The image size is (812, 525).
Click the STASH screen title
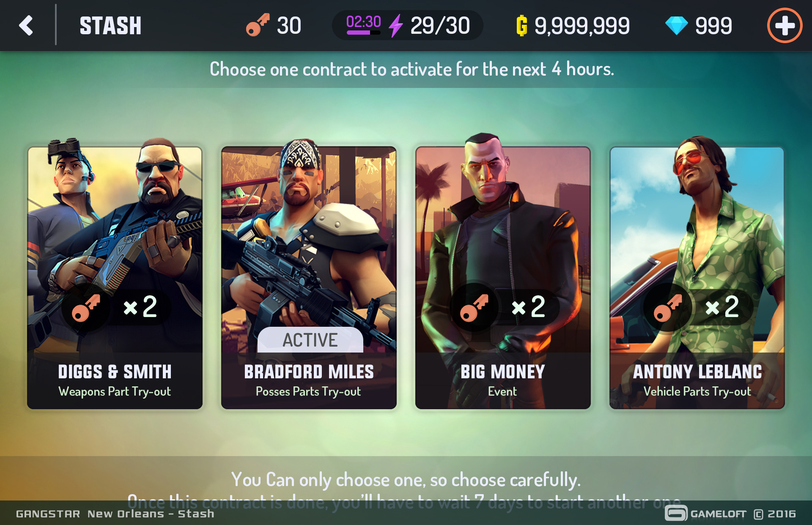point(110,26)
